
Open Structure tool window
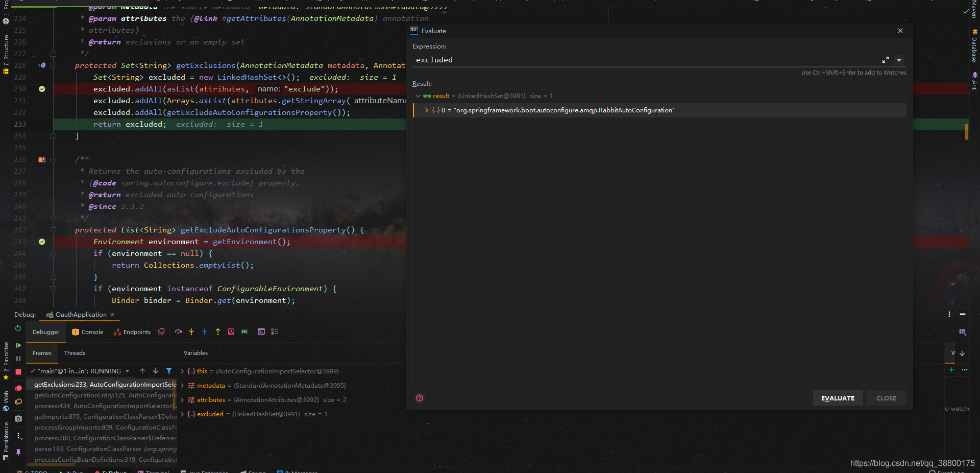coord(6,55)
